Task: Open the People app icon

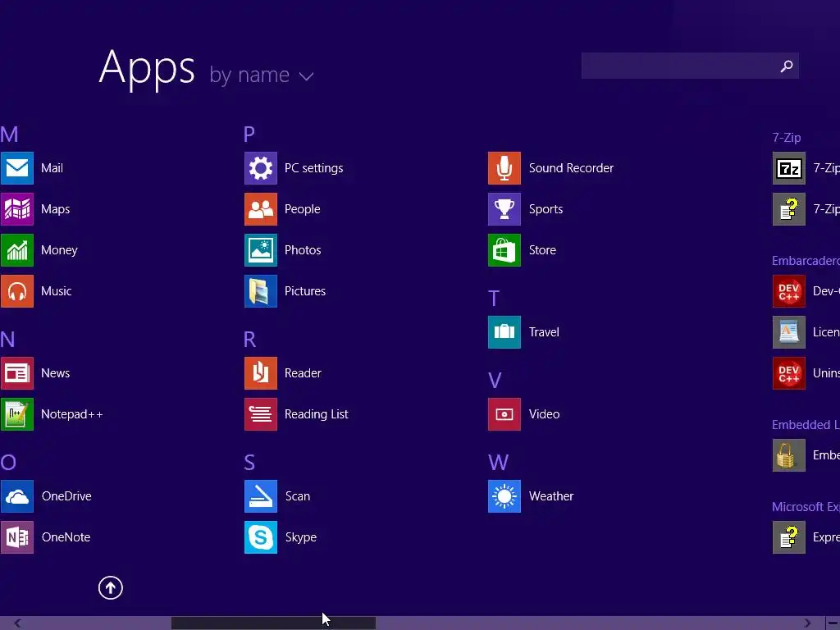Action: (x=261, y=209)
